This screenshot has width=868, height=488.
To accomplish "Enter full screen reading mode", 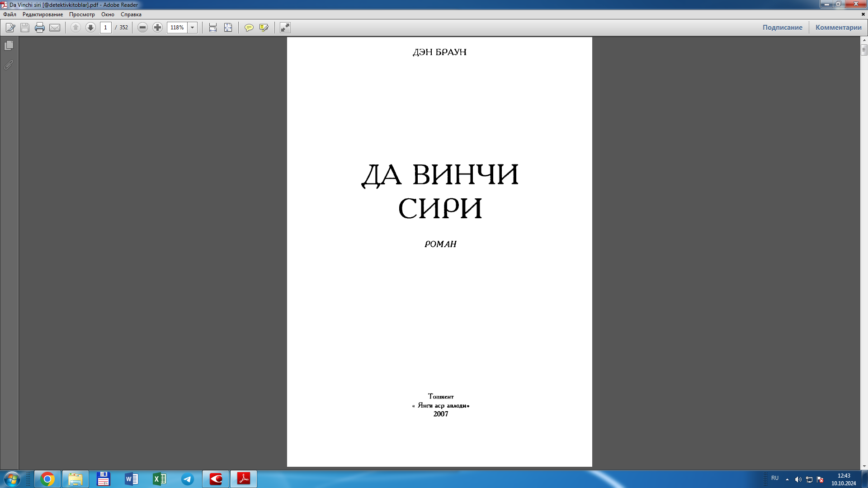I will (x=285, y=28).
